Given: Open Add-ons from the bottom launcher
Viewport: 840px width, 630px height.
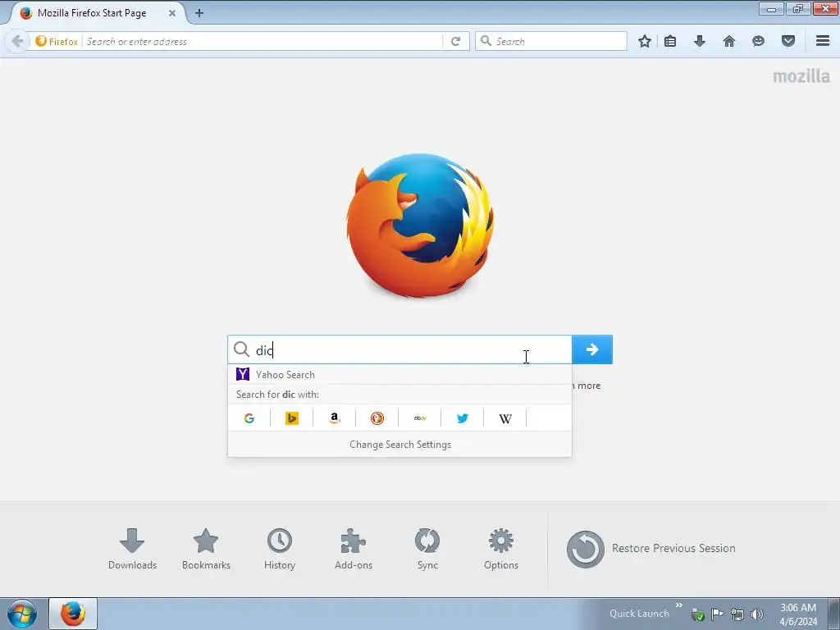Looking at the screenshot, I should tap(354, 549).
